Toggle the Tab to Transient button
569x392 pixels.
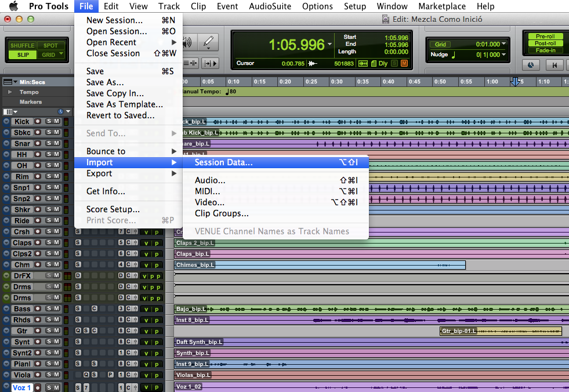(210, 64)
